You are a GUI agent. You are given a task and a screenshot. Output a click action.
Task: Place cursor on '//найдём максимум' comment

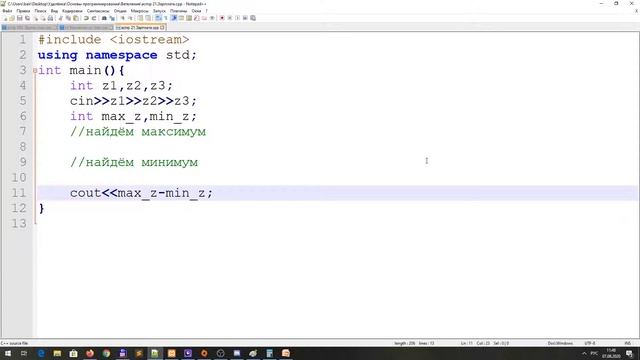click(x=138, y=131)
